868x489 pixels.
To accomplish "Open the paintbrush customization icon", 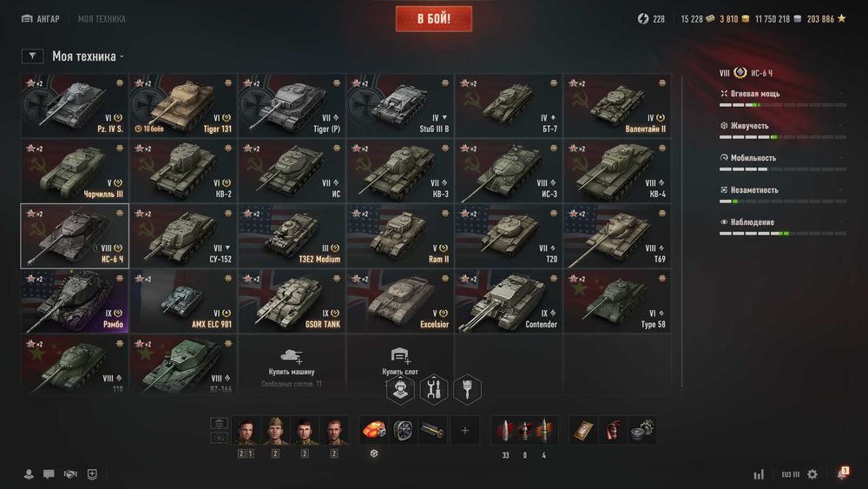I will coord(467,389).
